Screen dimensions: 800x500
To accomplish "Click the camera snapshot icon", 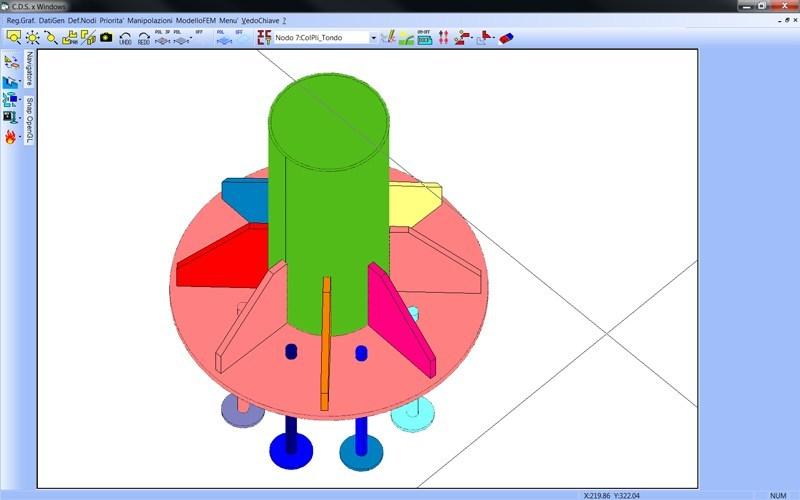I will 106,37.
